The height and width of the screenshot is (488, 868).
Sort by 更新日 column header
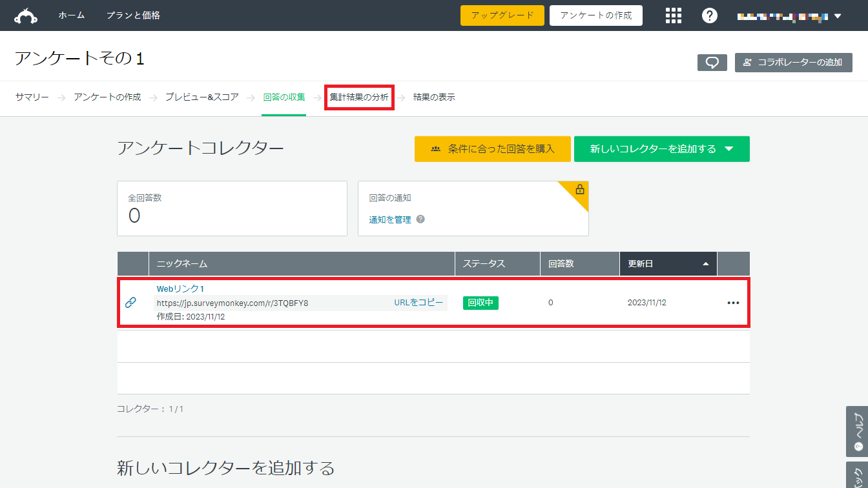668,264
